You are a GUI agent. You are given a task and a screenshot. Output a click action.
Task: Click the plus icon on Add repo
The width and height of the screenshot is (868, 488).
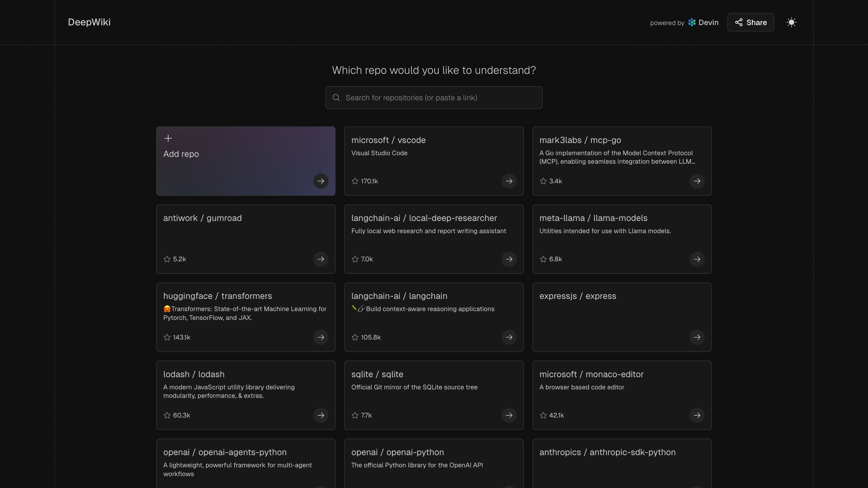[168, 138]
